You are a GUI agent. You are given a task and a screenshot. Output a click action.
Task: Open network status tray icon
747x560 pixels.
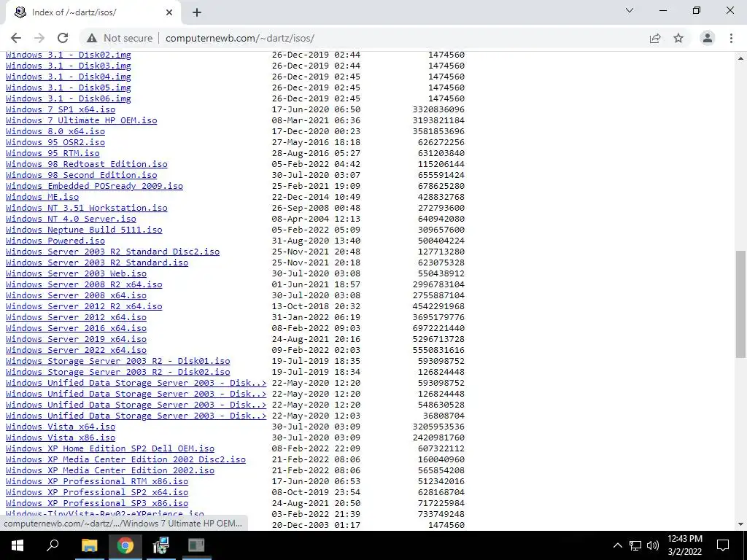[635, 545]
